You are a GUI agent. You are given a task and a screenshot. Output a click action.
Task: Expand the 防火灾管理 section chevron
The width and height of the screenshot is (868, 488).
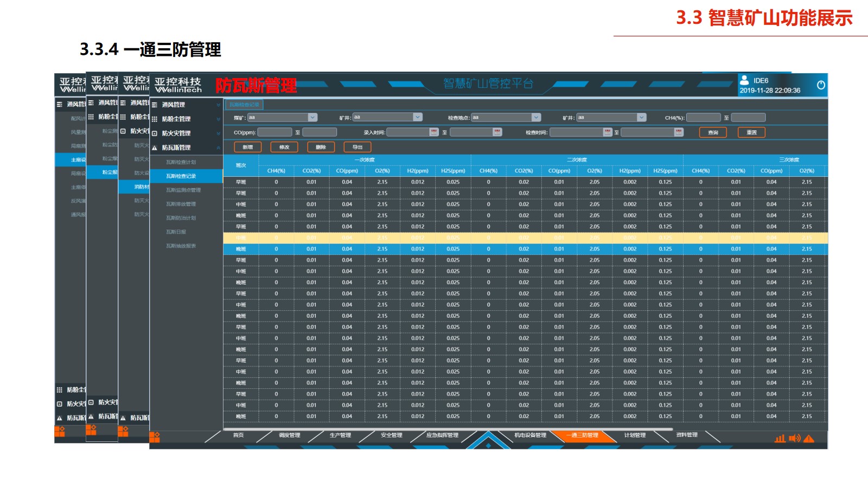218,133
